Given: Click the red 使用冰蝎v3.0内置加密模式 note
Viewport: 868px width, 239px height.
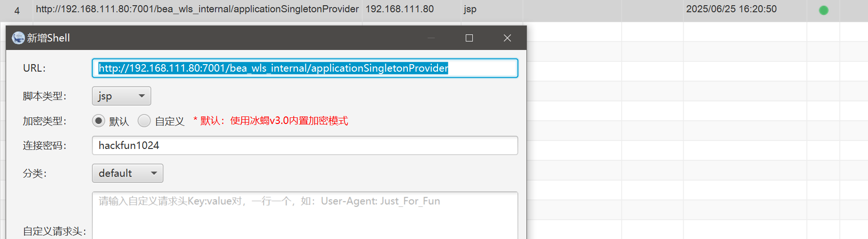Looking at the screenshot, I should click(x=271, y=121).
